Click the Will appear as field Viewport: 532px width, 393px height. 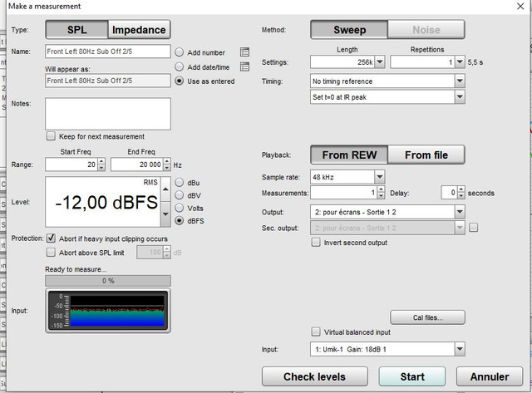pos(108,81)
